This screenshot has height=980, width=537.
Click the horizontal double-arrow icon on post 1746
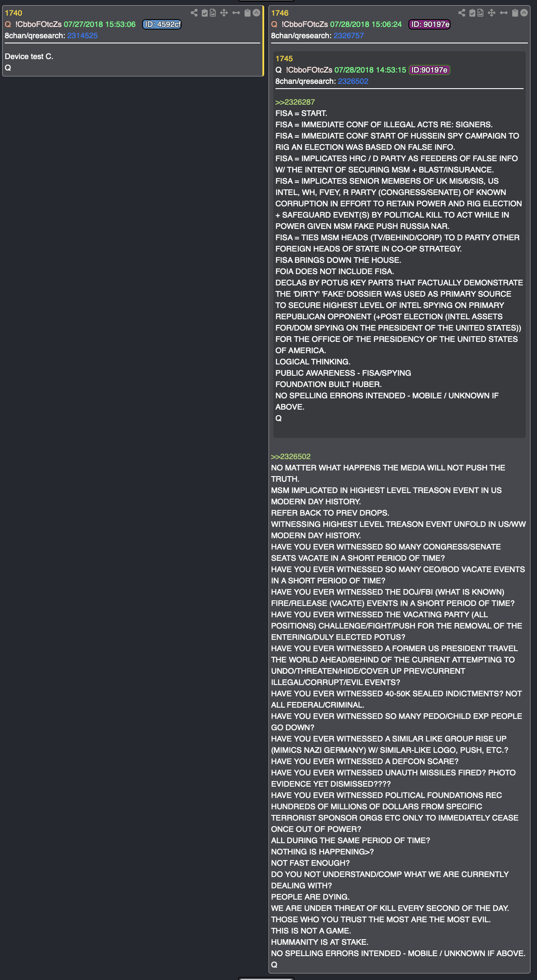coord(504,13)
